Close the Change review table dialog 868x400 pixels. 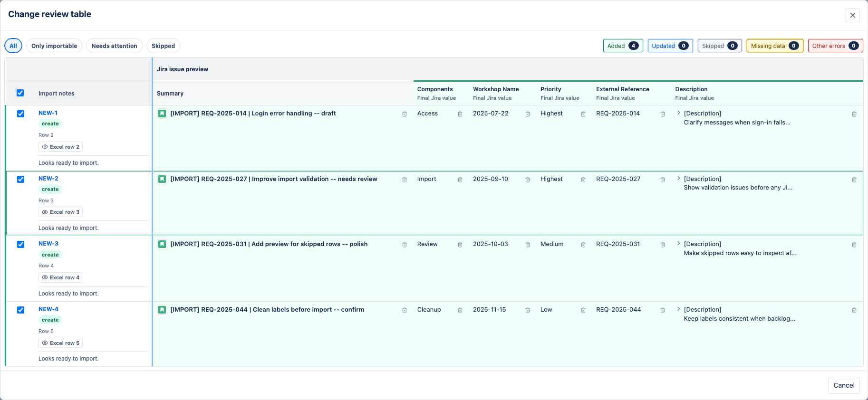tap(853, 15)
